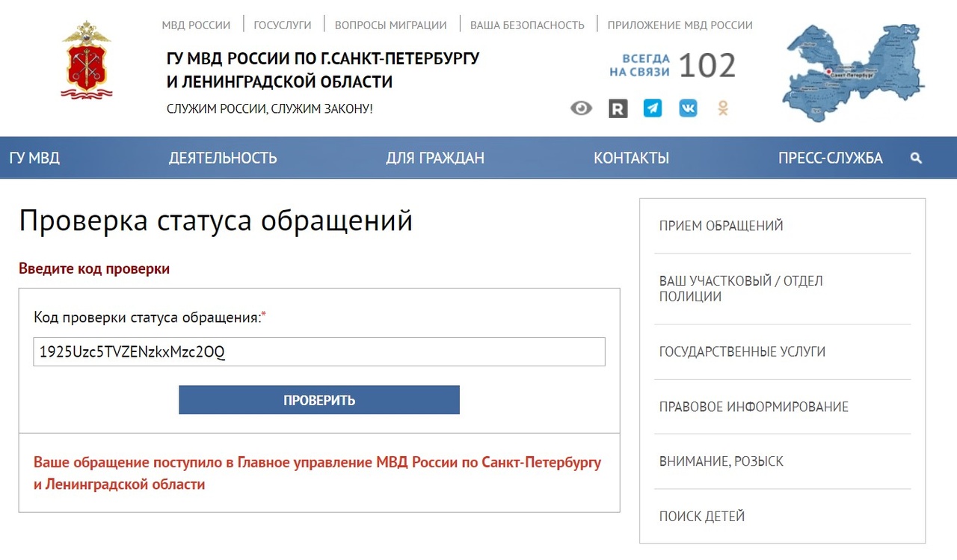Click the Leningrad region map image
The width and height of the screenshot is (957, 560).
pyautogui.click(x=853, y=73)
